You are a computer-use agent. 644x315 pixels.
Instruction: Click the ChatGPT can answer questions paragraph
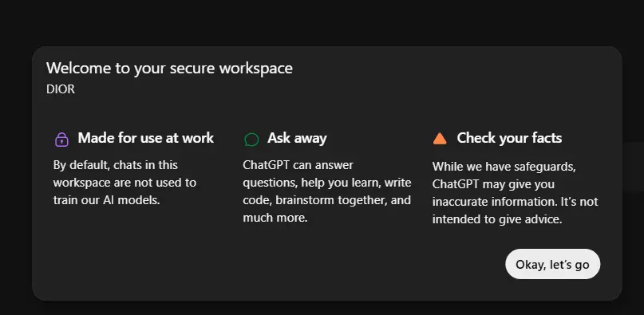point(327,191)
